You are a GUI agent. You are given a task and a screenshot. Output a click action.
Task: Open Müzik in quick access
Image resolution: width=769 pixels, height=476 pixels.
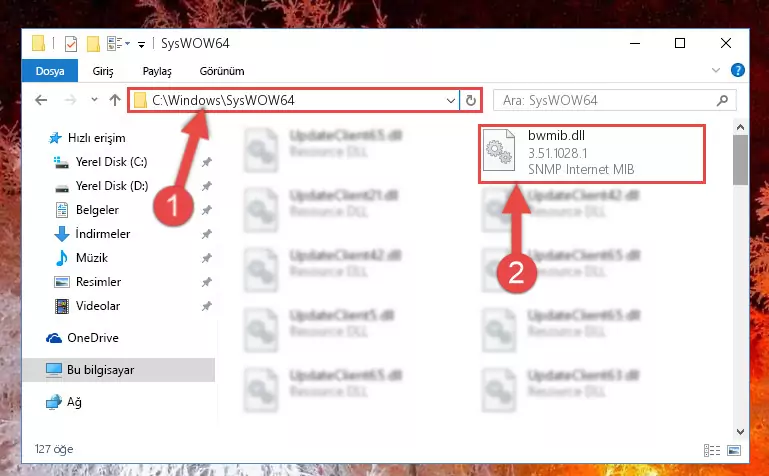81,258
